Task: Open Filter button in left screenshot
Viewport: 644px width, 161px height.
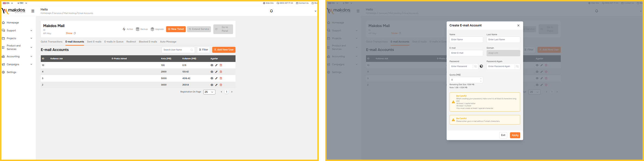Action: coord(203,50)
